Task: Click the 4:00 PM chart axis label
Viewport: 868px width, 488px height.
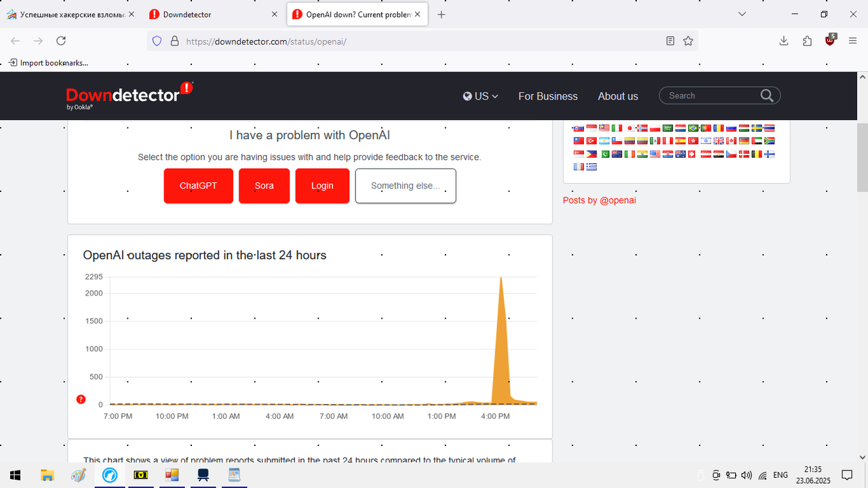Action: coord(495,416)
